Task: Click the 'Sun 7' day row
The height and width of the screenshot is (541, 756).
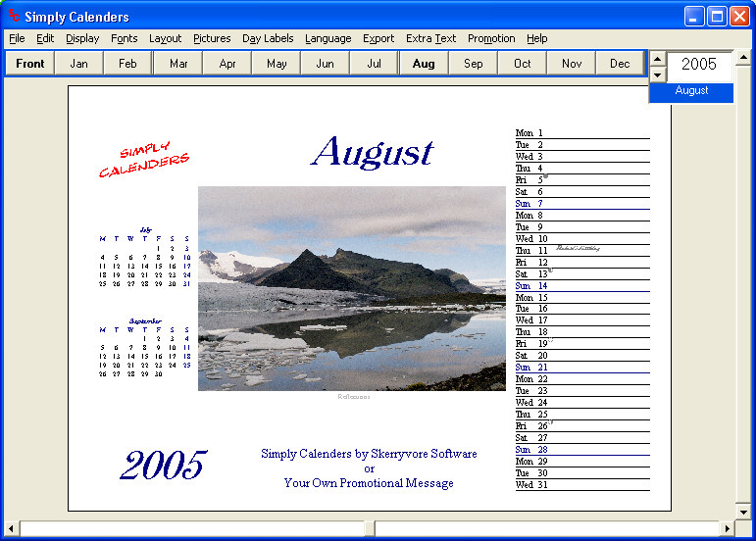Action: (582, 204)
